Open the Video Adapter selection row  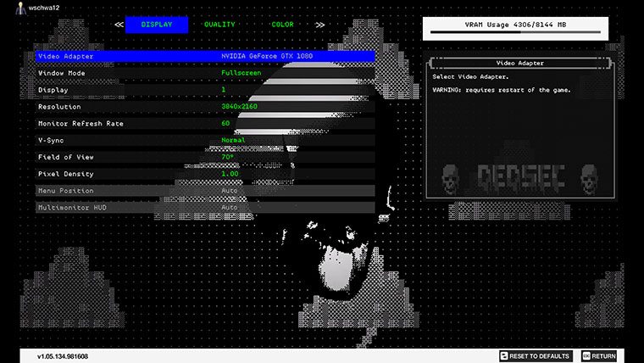coord(205,56)
